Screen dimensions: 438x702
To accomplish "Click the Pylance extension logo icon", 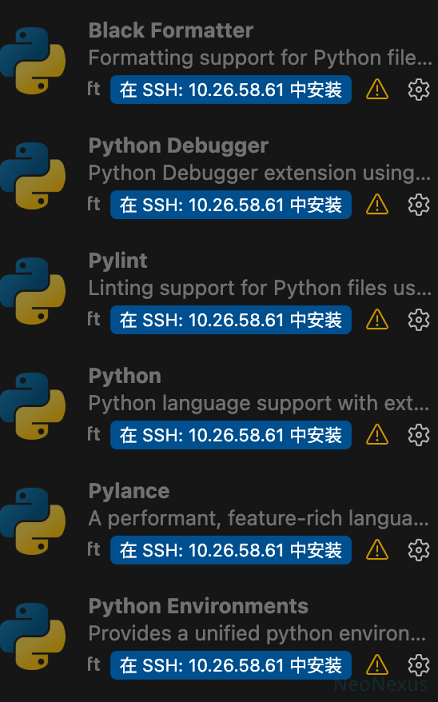I will pyautogui.click(x=33, y=521).
